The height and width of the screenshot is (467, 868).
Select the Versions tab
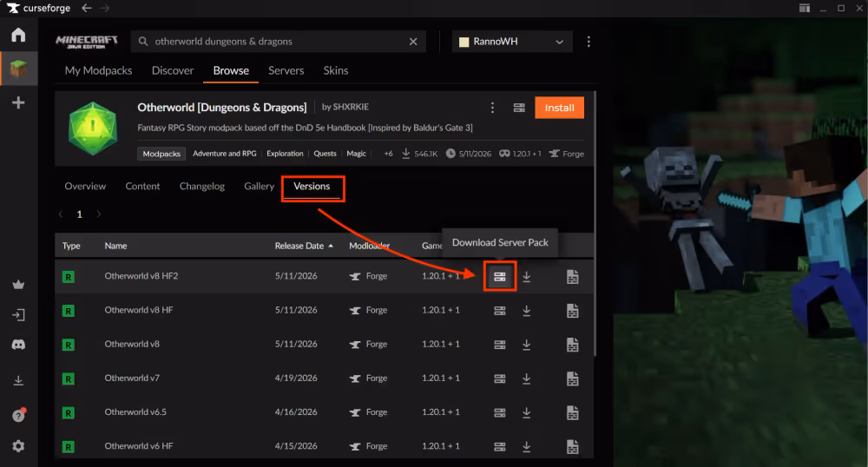312,187
